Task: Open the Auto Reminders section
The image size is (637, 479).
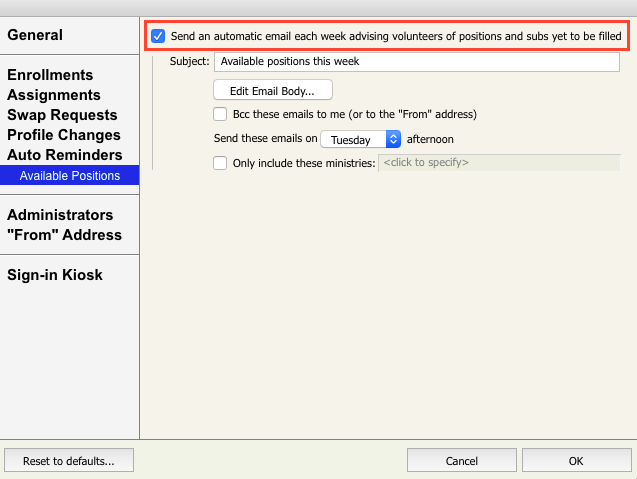Action: pos(65,155)
